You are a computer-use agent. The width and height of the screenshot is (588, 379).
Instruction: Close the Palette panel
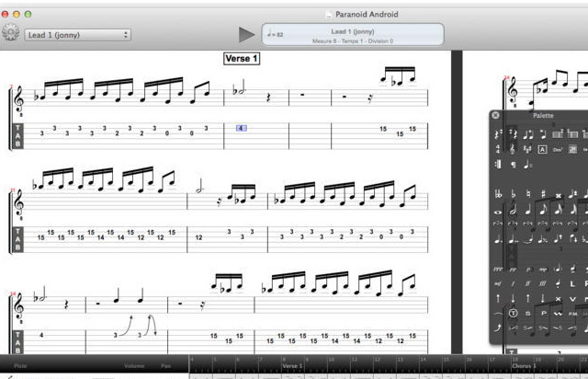[x=495, y=115]
